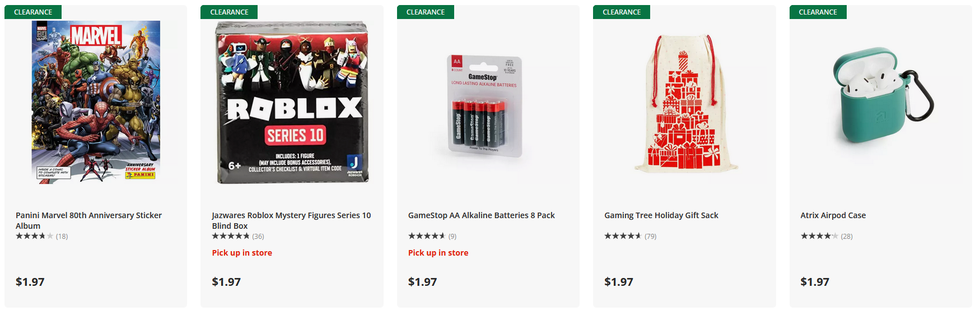This screenshot has width=980, height=311.
Task: Click star rating for Roblox Blind Box
Action: point(231,236)
